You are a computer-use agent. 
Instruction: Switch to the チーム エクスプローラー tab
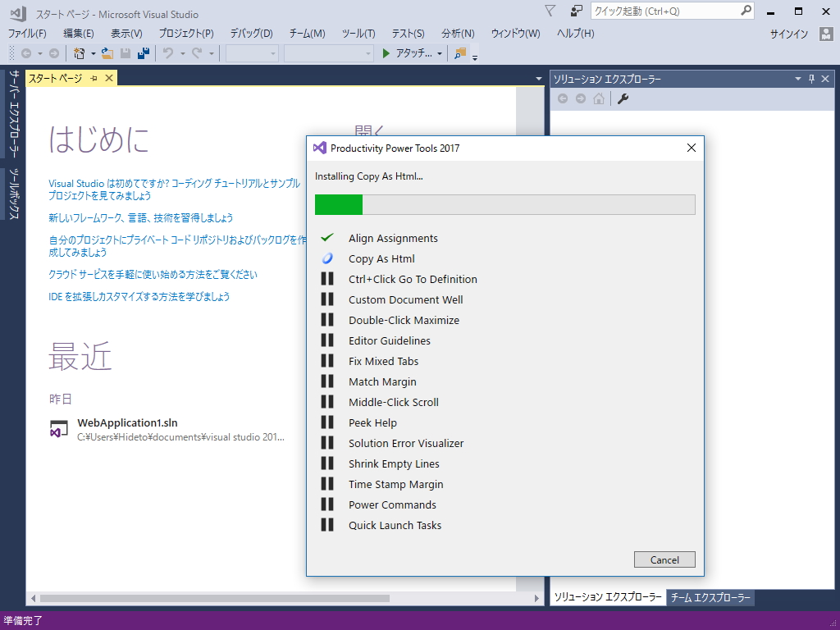tap(710, 597)
